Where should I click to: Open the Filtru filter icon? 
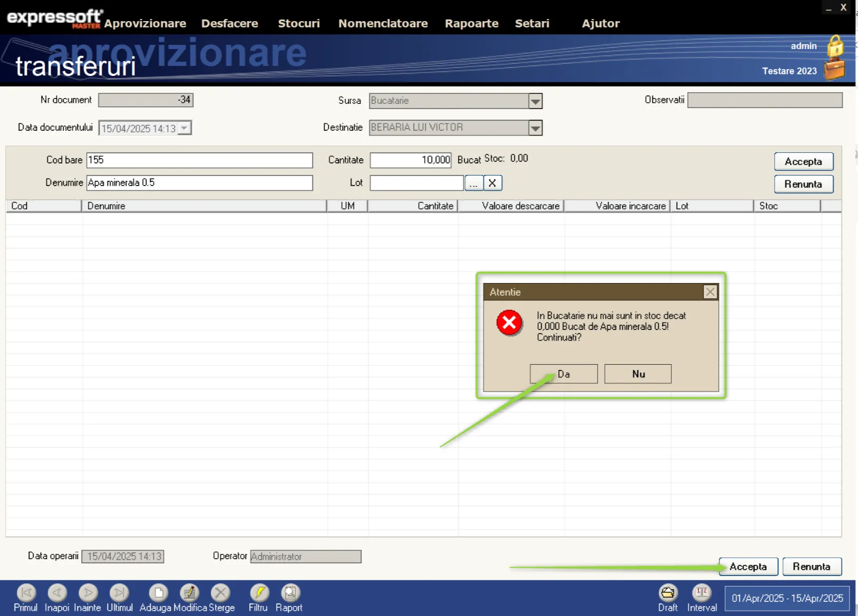click(259, 593)
